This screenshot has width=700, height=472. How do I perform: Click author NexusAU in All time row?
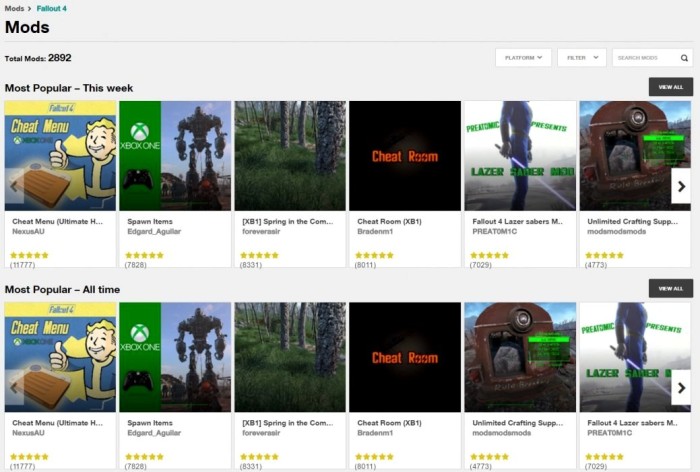28,433
